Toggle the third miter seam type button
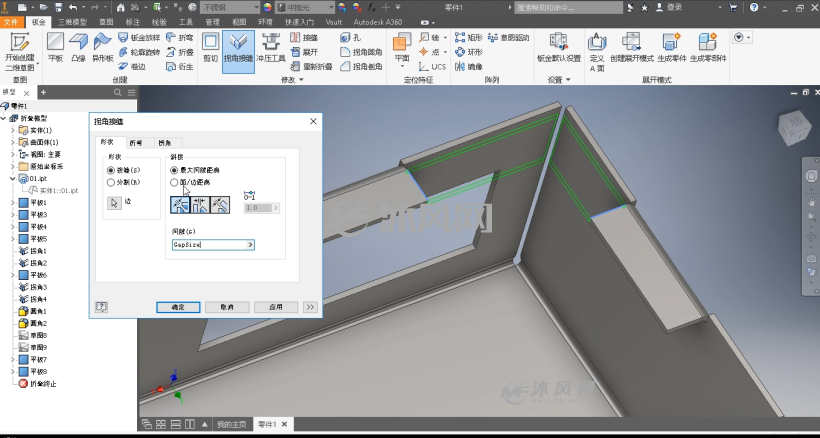This screenshot has height=438, width=820. tap(220, 205)
